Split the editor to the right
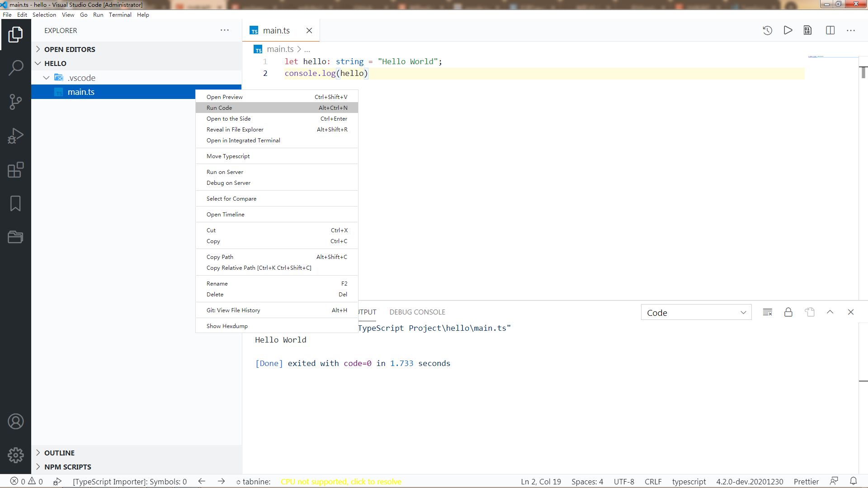 coord(830,30)
